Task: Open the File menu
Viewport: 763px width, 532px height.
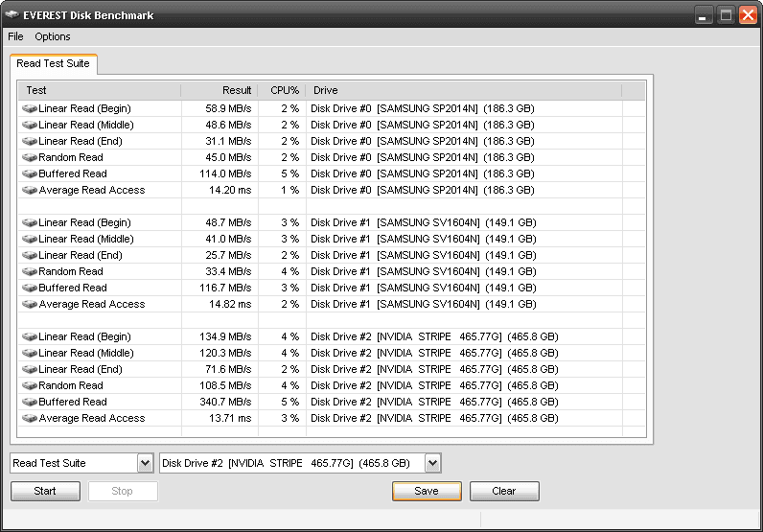Action: pyautogui.click(x=15, y=36)
